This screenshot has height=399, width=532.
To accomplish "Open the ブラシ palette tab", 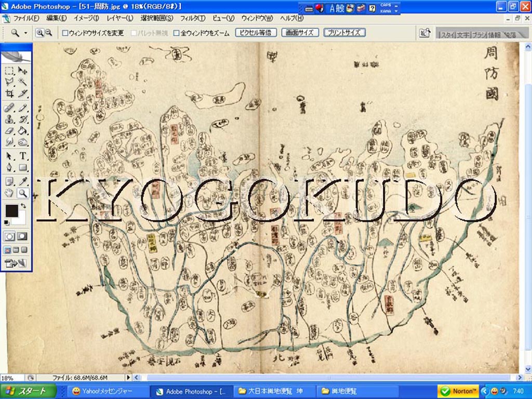I will [x=480, y=35].
